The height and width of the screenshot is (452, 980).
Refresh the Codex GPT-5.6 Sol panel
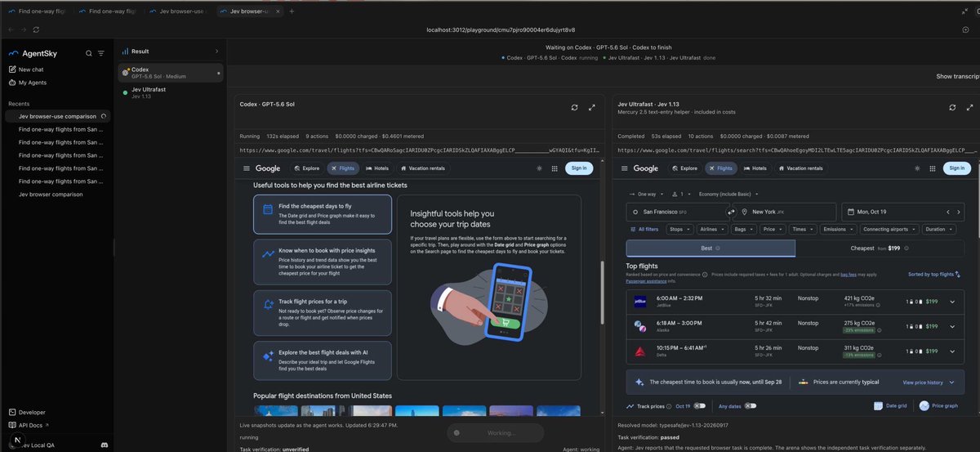574,107
